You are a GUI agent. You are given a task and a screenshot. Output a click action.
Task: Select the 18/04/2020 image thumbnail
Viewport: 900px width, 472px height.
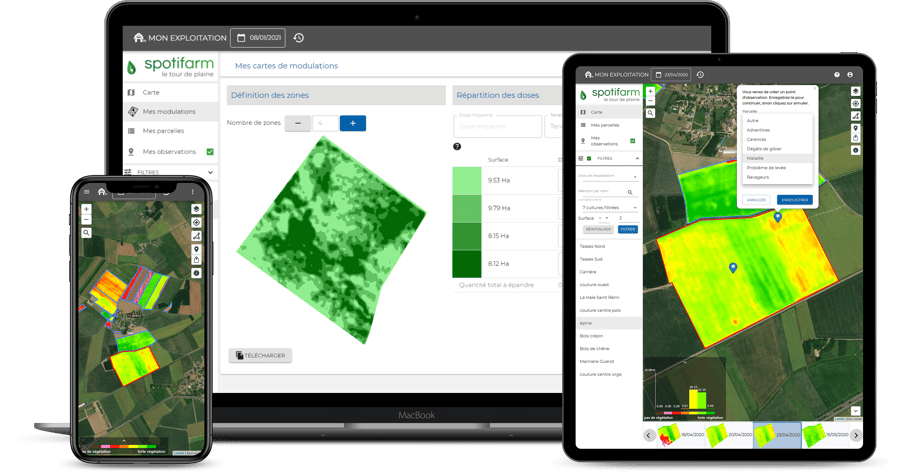(681, 435)
